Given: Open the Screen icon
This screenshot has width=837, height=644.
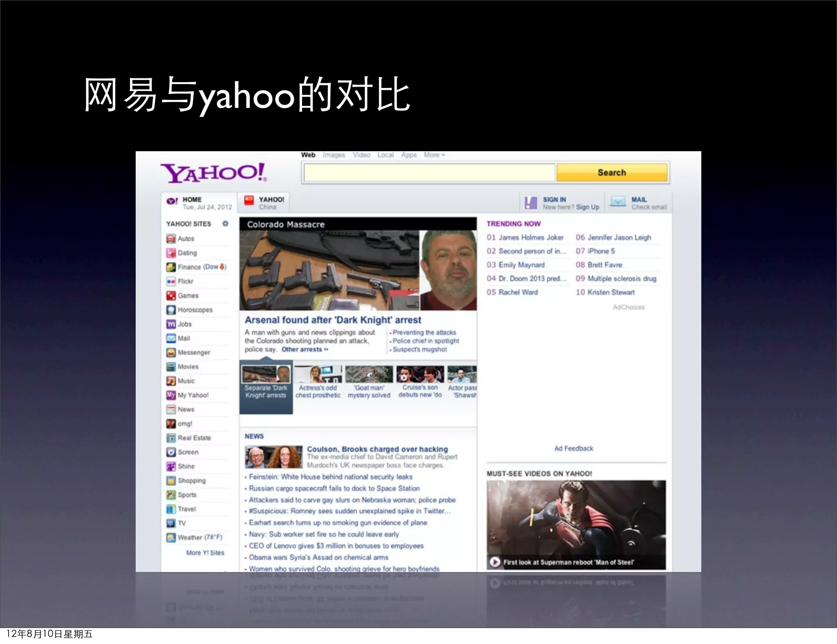Looking at the screenshot, I should click(x=171, y=452).
